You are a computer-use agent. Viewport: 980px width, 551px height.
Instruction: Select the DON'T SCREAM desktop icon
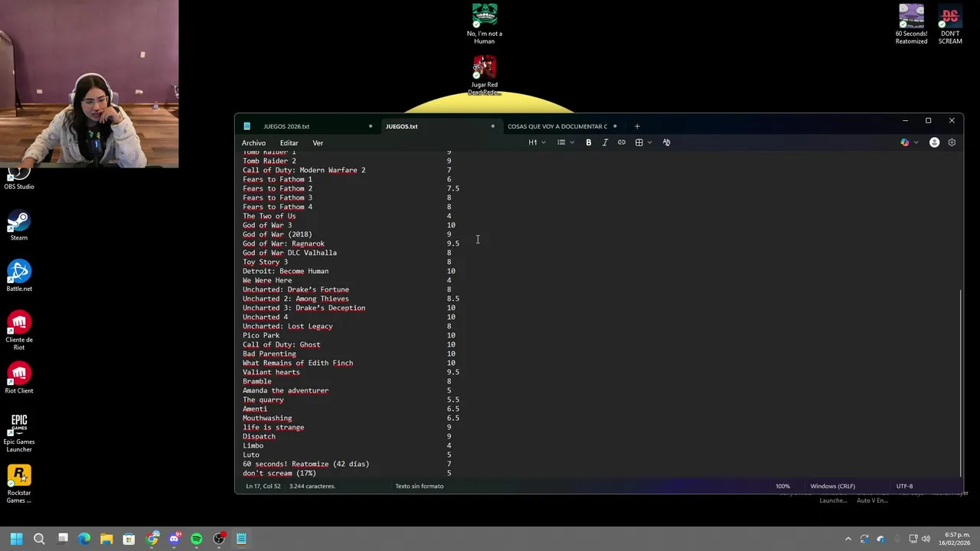point(950,24)
